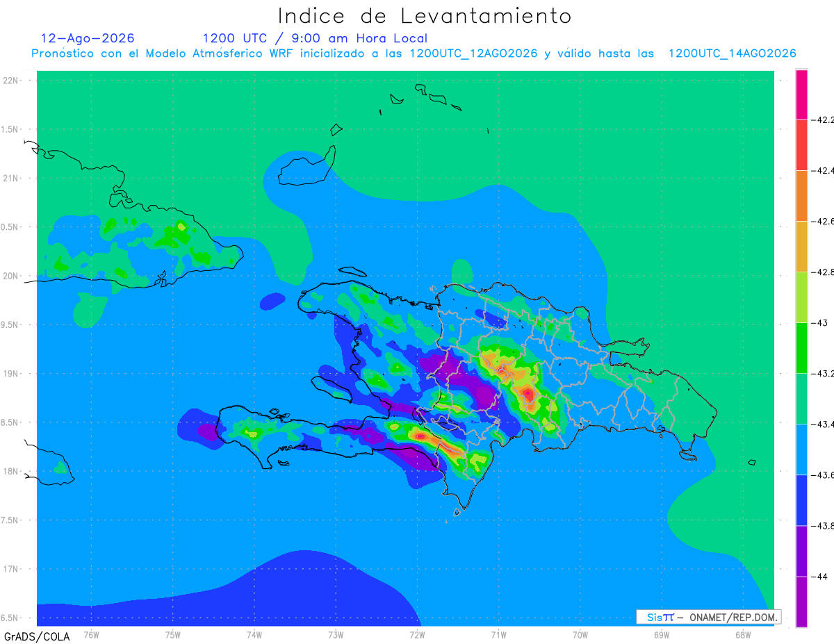Click the legend value "-44"
This screenshot has width=834, height=644.
pos(821,577)
